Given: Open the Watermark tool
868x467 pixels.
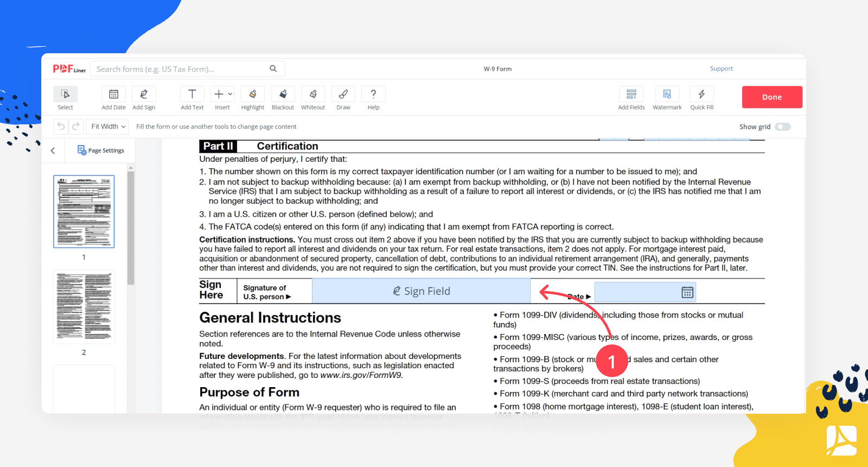Looking at the screenshot, I should (x=667, y=94).
